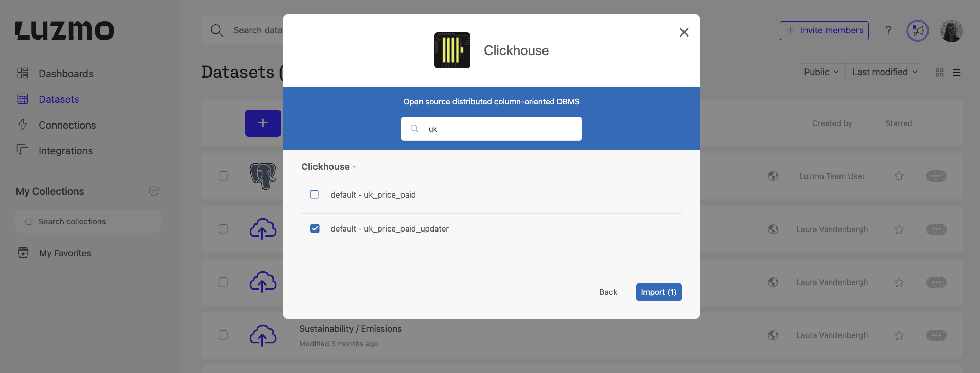Image resolution: width=980 pixels, height=373 pixels.
Task: Switch to list view layout icon
Action: [x=956, y=73]
